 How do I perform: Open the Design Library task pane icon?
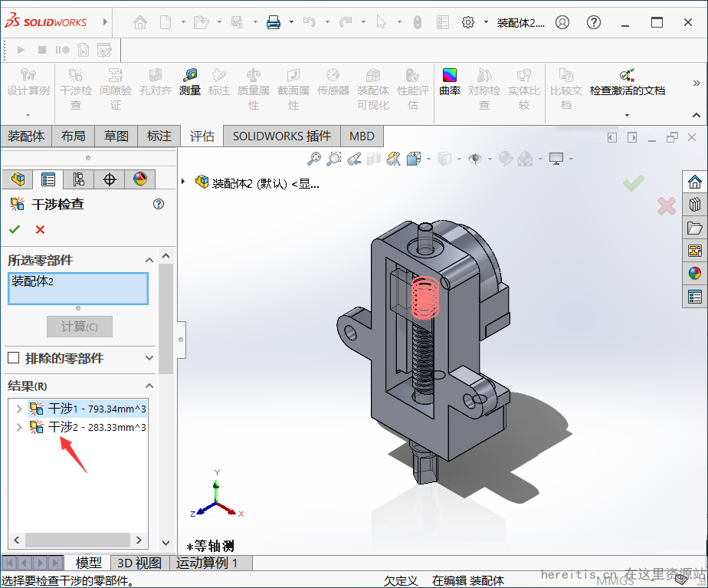(x=695, y=205)
